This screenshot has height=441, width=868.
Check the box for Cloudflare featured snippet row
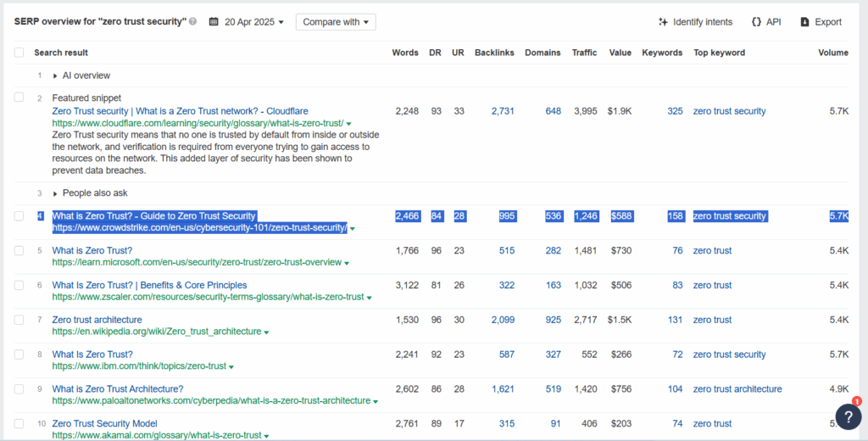19,98
